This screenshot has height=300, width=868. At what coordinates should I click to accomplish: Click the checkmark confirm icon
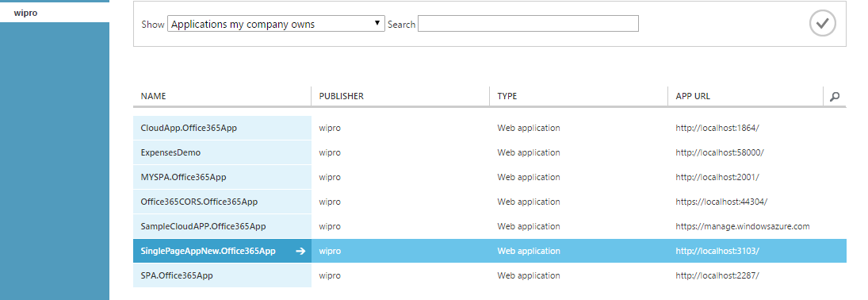[822, 23]
